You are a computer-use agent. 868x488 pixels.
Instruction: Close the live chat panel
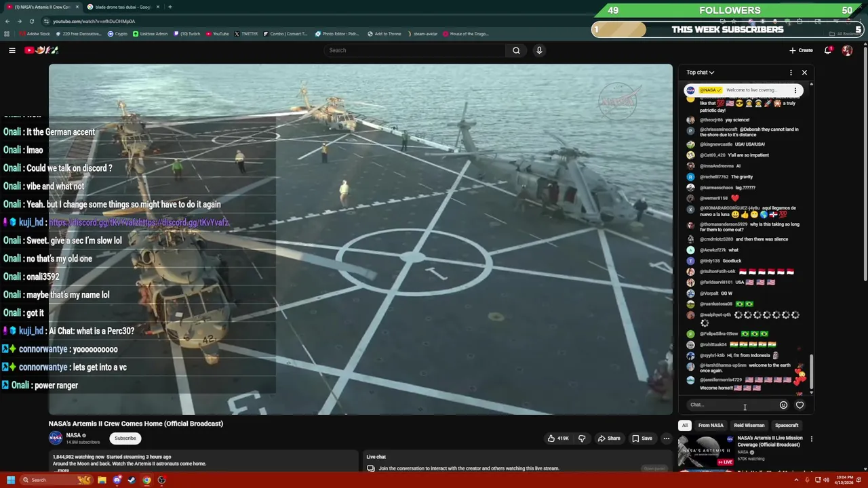(x=804, y=73)
